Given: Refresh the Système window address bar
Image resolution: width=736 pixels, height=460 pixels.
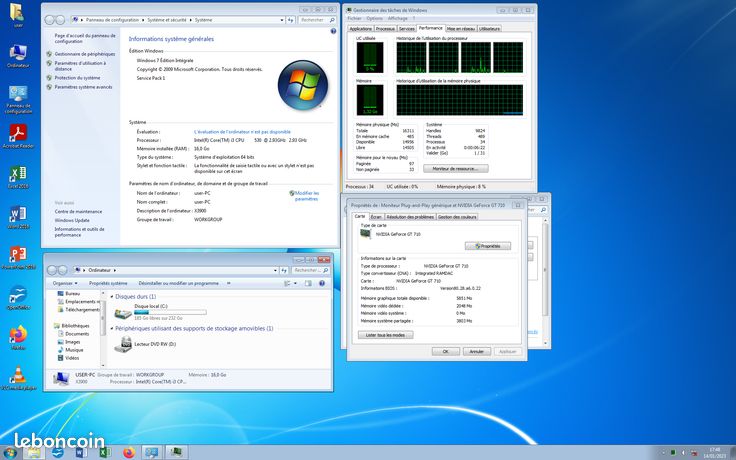Looking at the screenshot, I should point(290,20).
